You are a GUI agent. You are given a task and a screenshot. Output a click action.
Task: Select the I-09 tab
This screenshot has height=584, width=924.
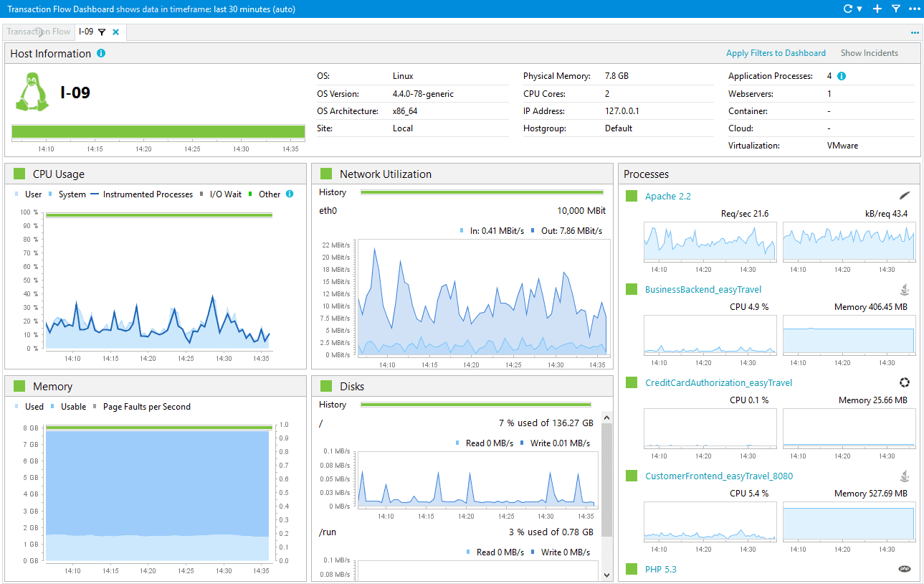click(x=86, y=32)
